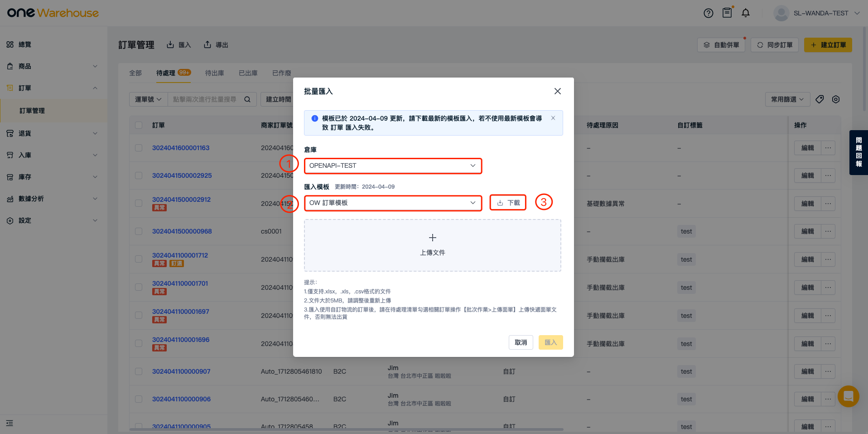868x434 pixels.
Task: Click the 下載 template download button
Action: (x=508, y=203)
